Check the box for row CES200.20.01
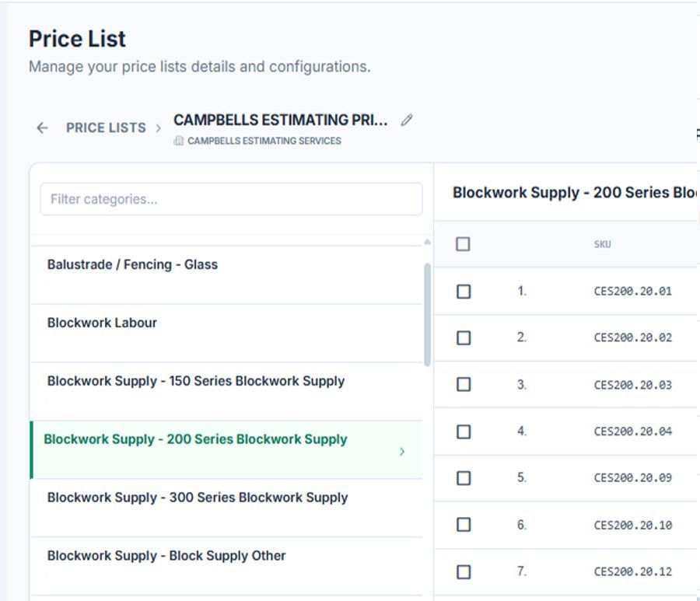 (464, 292)
